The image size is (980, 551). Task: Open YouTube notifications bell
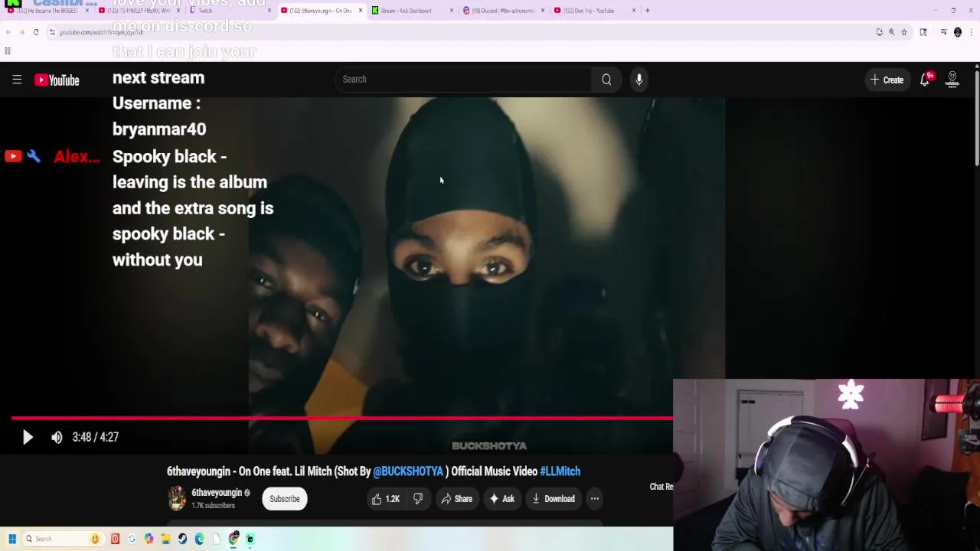[925, 80]
